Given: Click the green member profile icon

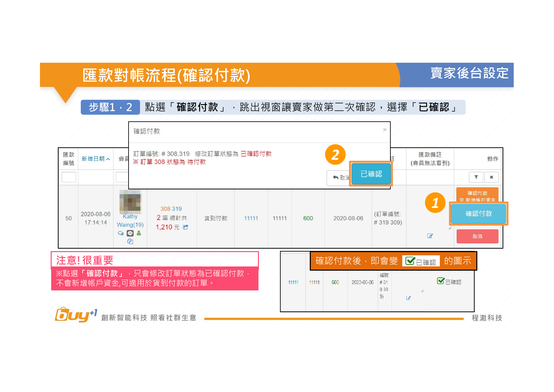Looking at the screenshot, I should [139, 233].
